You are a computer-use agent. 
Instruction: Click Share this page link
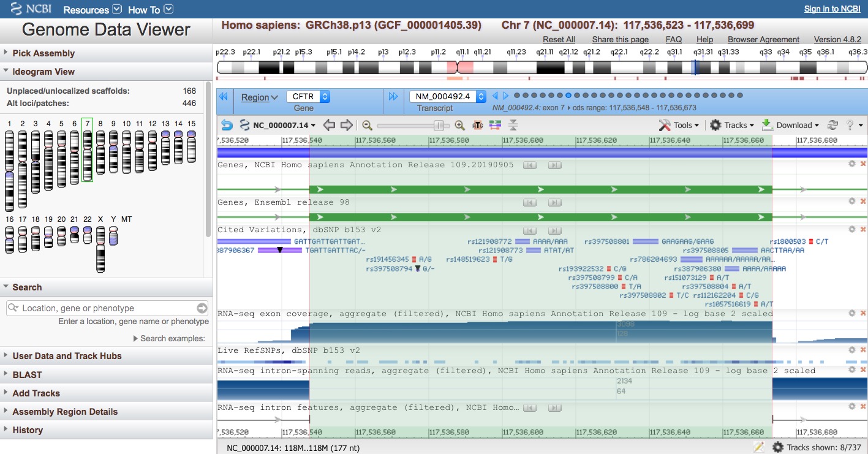coord(620,39)
